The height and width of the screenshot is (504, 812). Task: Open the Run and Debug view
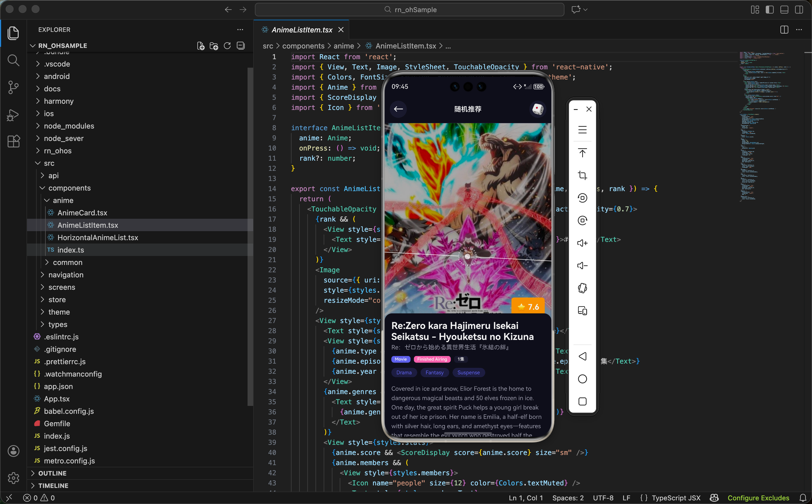point(13,115)
